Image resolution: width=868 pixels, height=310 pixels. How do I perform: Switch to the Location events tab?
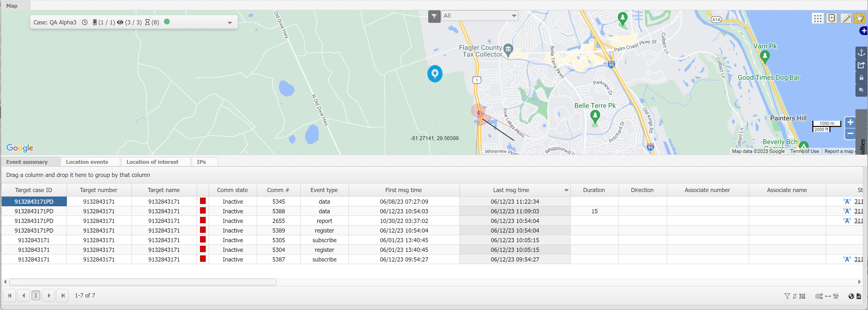[87, 162]
